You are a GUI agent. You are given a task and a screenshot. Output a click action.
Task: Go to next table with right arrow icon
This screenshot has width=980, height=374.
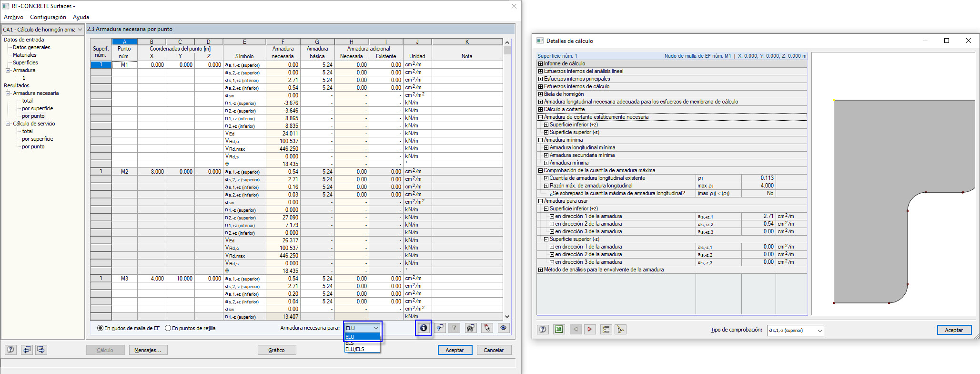coord(41,350)
